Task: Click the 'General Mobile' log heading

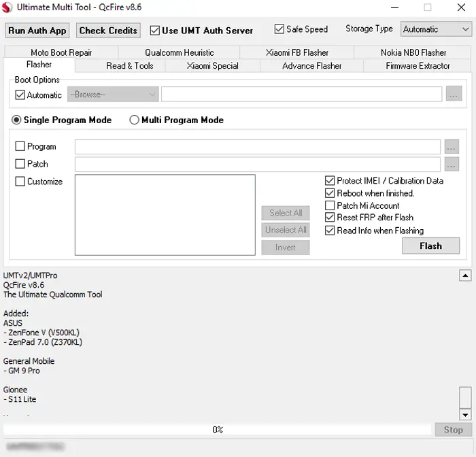Action: coord(29,361)
